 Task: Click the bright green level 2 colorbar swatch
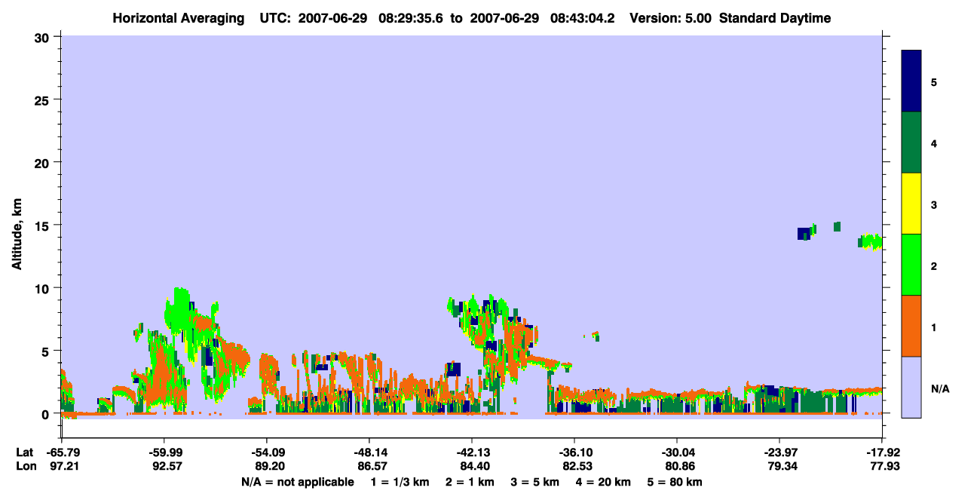[911, 265]
